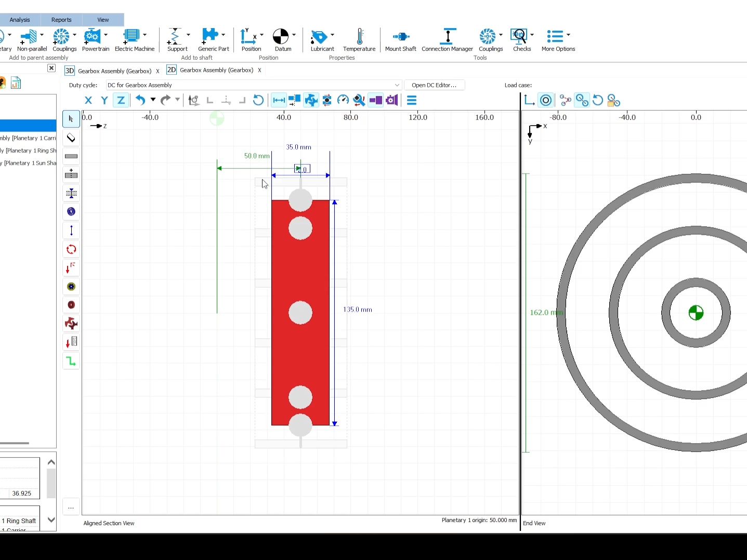Click the Non-parallel assembly icon
This screenshot has width=747, height=560.
[29, 36]
